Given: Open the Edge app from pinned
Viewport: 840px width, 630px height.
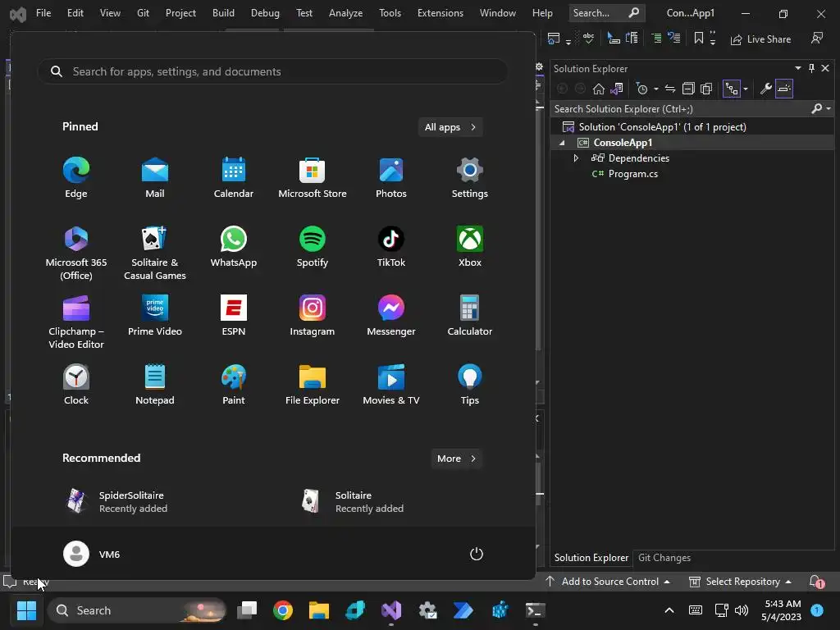Looking at the screenshot, I should click(x=76, y=178).
